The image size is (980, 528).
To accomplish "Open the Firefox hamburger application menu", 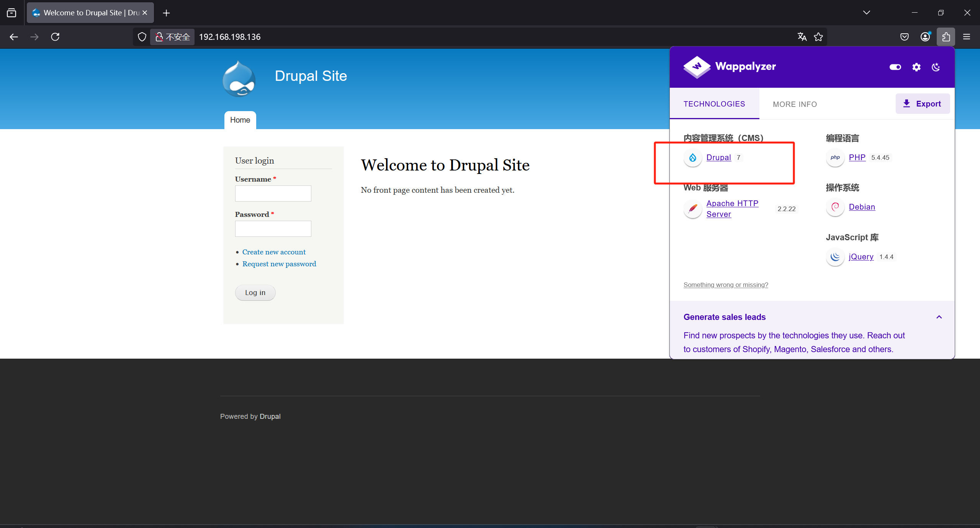I will tap(966, 37).
